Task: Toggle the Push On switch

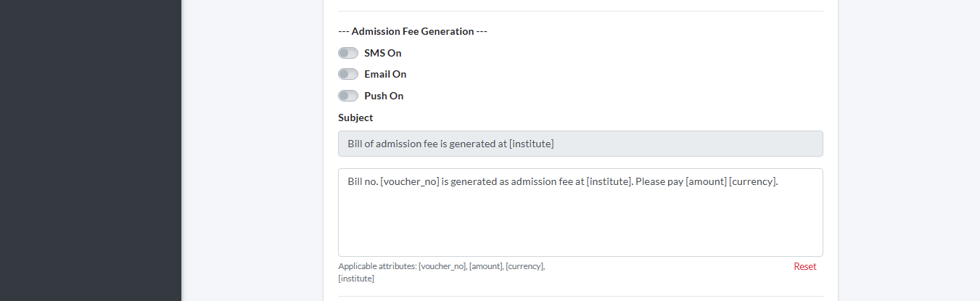Action: point(348,96)
